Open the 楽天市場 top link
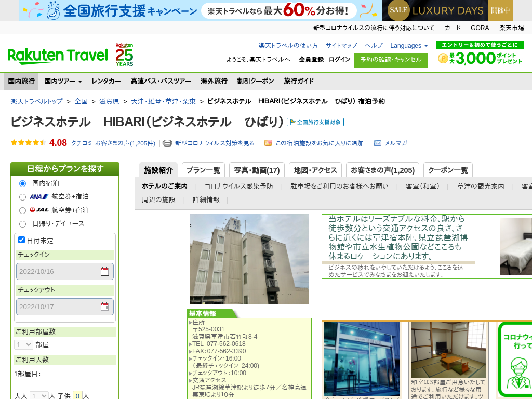532x399 pixels. pyautogui.click(x=512, y=28)
